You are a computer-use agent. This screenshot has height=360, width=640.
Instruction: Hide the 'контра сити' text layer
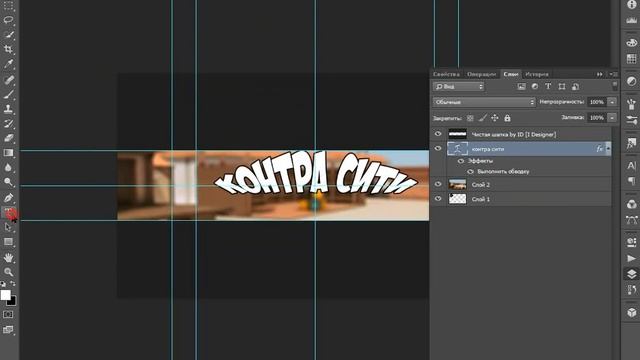pyautogui.click(x=438, y=149)
